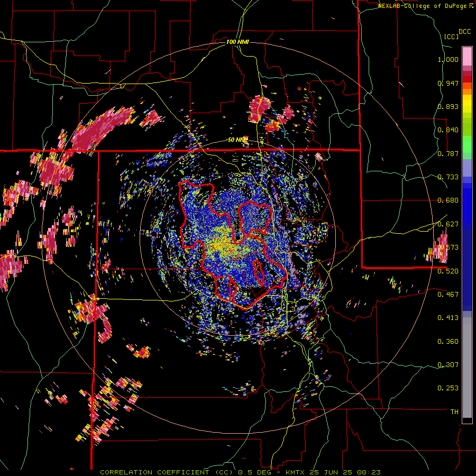Image resolution: width=476 pixels, height=476 pixels.
Task: Select the 0.893 color scale value
Action: [x=448, y=106]
